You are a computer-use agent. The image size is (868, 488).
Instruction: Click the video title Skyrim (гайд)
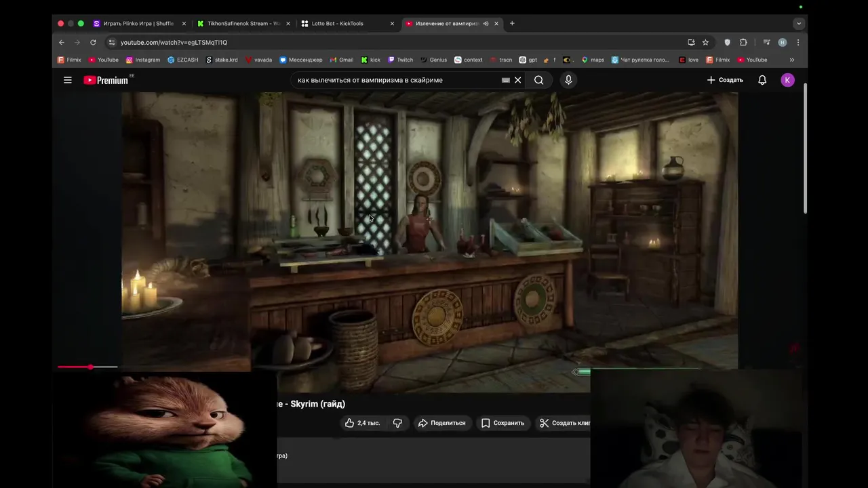[x=312, y=404]
